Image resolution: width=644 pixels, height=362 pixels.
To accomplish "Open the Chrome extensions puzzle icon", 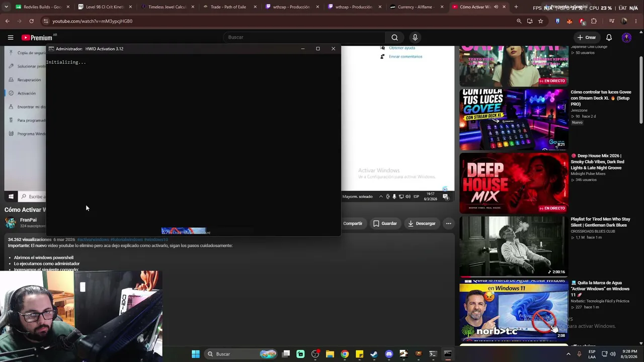I will [594, 21].
